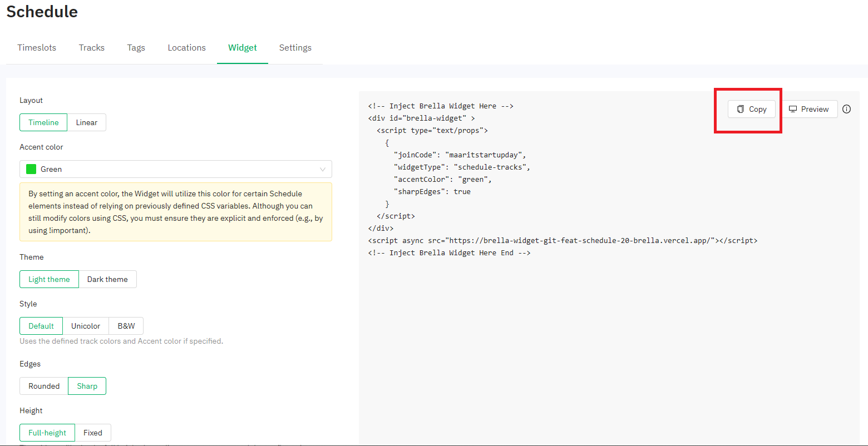
Task: Click the script async src line
Action: pos(563,240)
